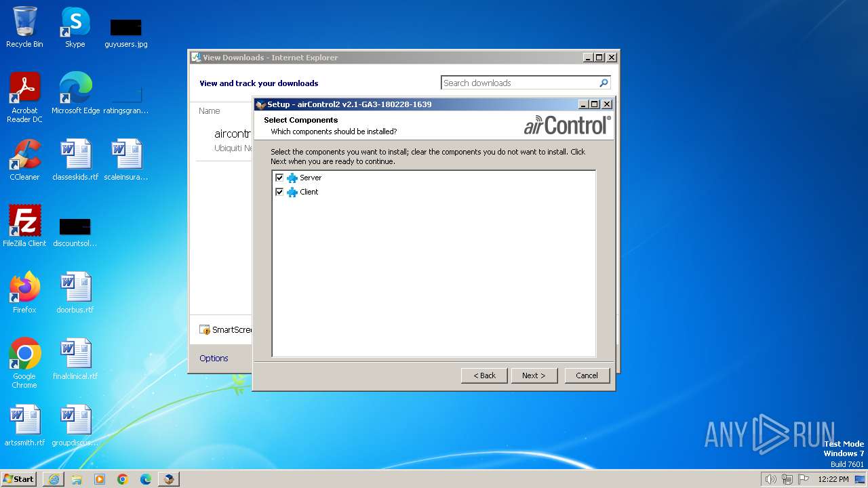Select the Client component label

(309, 192)
